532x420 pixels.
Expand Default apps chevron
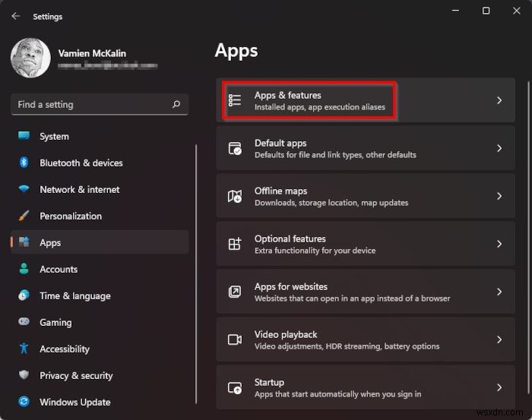(499, 148)
